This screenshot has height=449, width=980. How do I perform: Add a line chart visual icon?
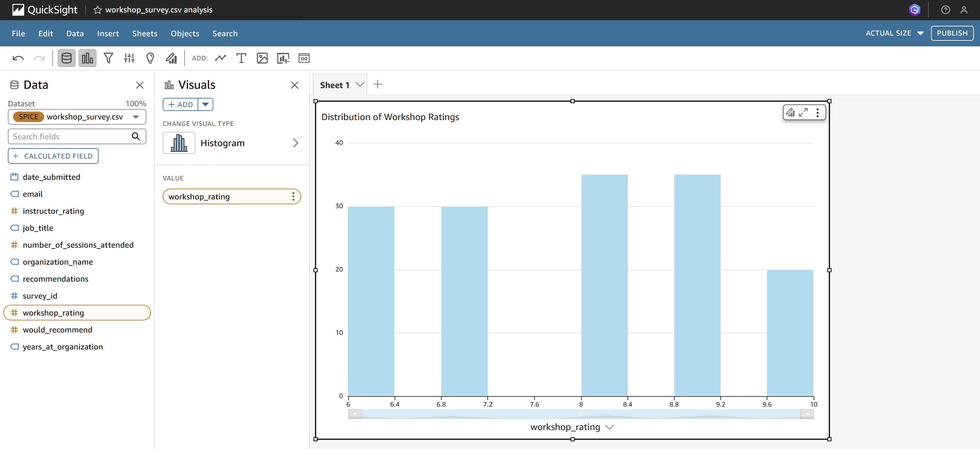point(220,58)
